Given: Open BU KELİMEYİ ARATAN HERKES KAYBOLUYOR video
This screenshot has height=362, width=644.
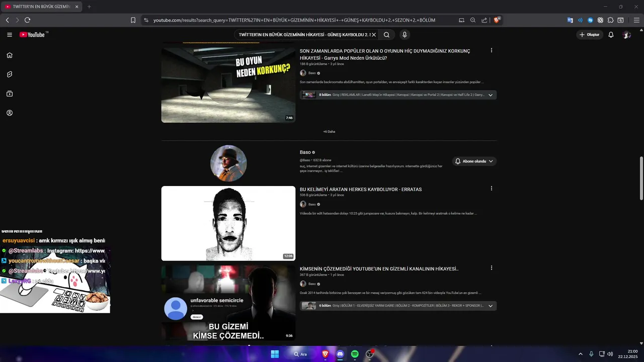Looking at the screenshot, I should point(361,190).
